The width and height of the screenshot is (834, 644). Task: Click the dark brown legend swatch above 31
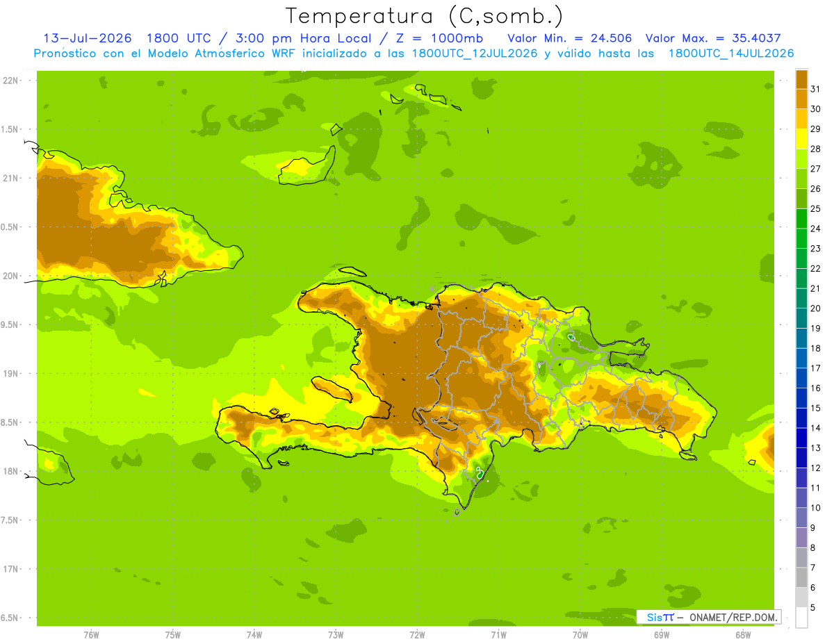(801, 79)
